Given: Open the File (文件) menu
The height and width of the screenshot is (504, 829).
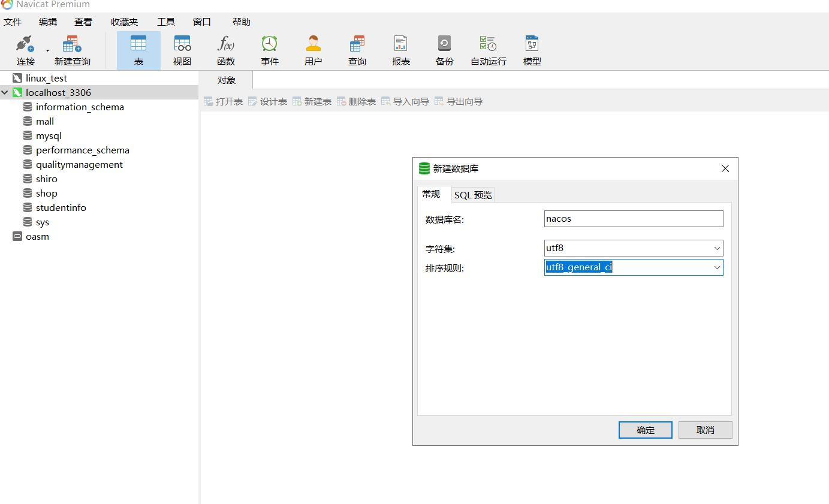Looking at the screenshot, I should coord(13,22).
